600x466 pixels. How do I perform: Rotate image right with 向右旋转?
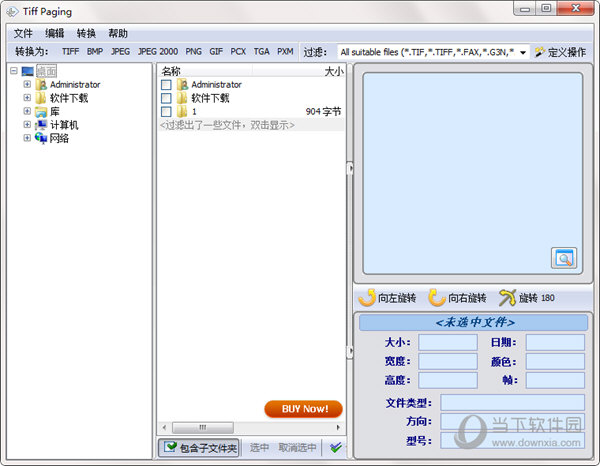coord(457,298)
